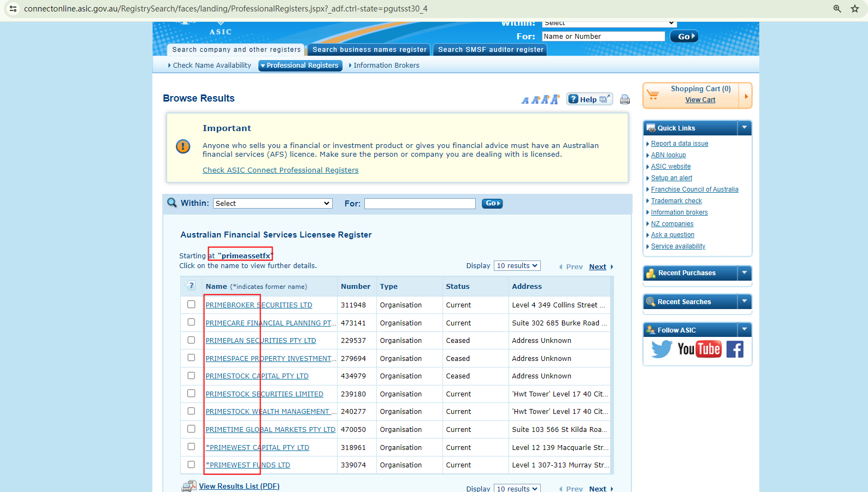
Task: Open PRIMEWEST FUNDS LTD details
Action: pos(248,465)
